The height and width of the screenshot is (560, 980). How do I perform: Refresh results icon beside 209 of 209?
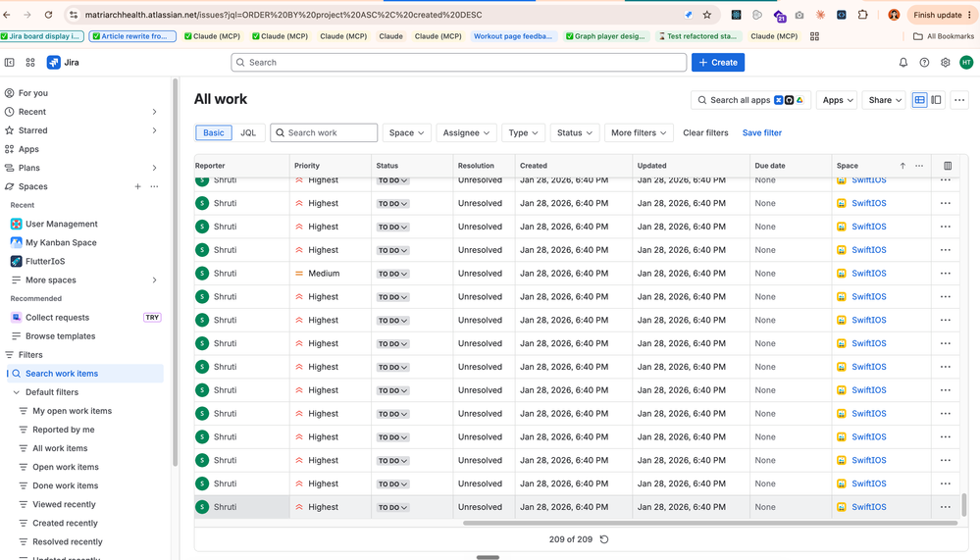(603, 539)
